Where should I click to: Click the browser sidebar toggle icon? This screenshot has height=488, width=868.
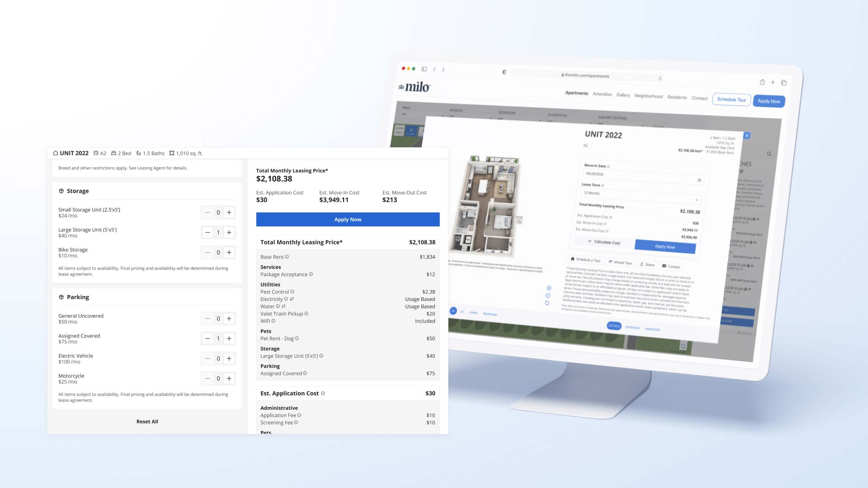[x=424, y=69]
